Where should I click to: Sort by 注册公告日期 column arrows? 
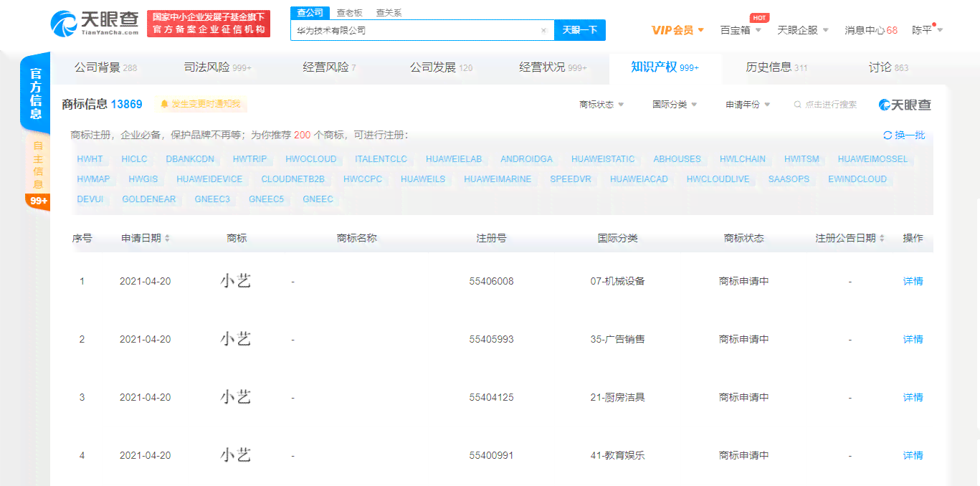882,238
